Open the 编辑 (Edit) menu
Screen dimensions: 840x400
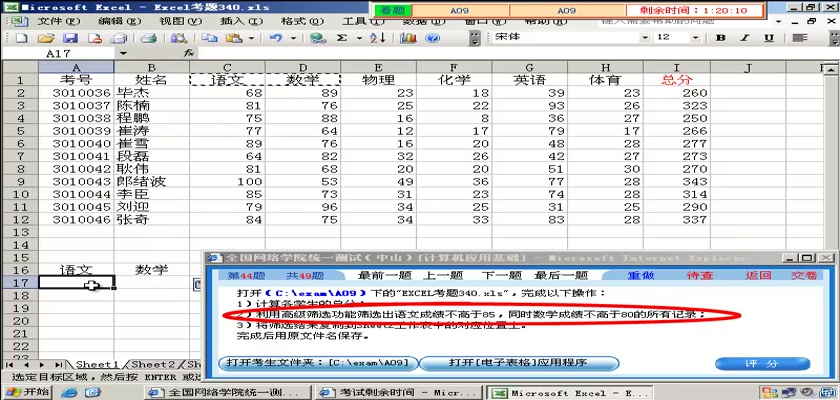pyautogui.click(x=119, y=21)
